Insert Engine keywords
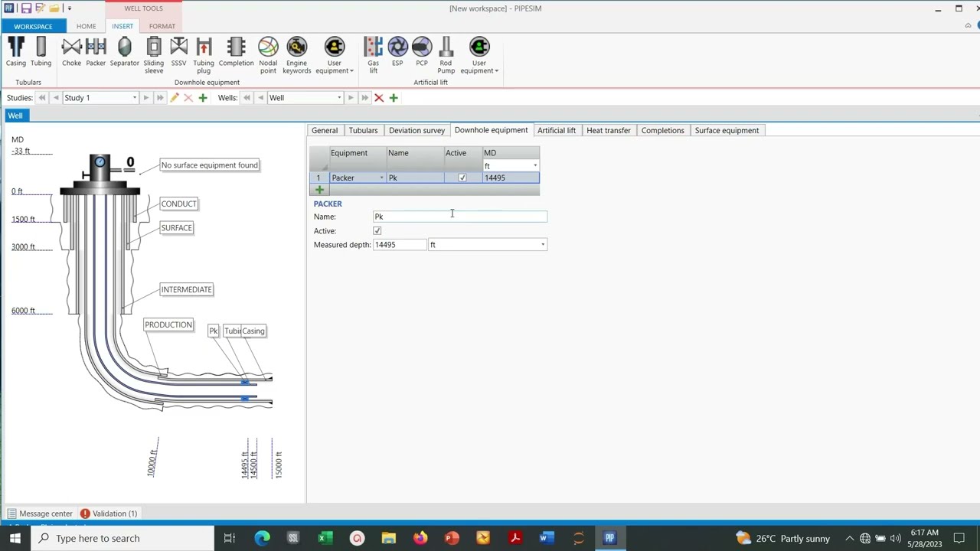980x551 pixels. point(296,56)
